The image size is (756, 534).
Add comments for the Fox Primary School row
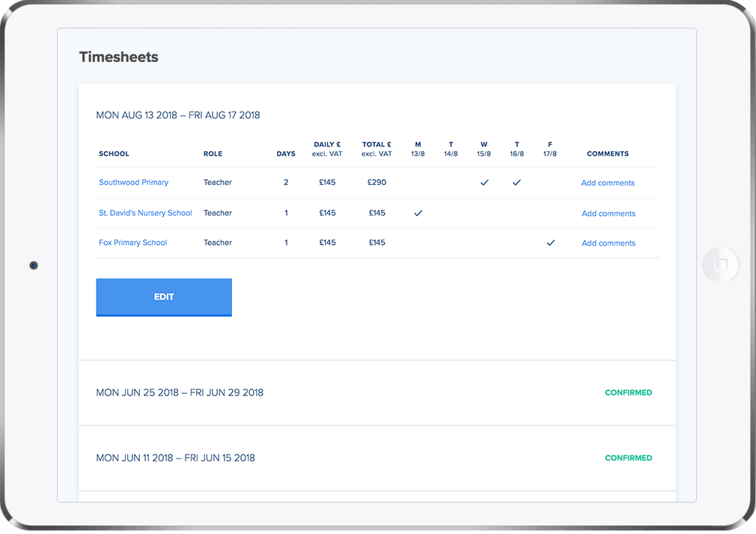coord(609,243)
